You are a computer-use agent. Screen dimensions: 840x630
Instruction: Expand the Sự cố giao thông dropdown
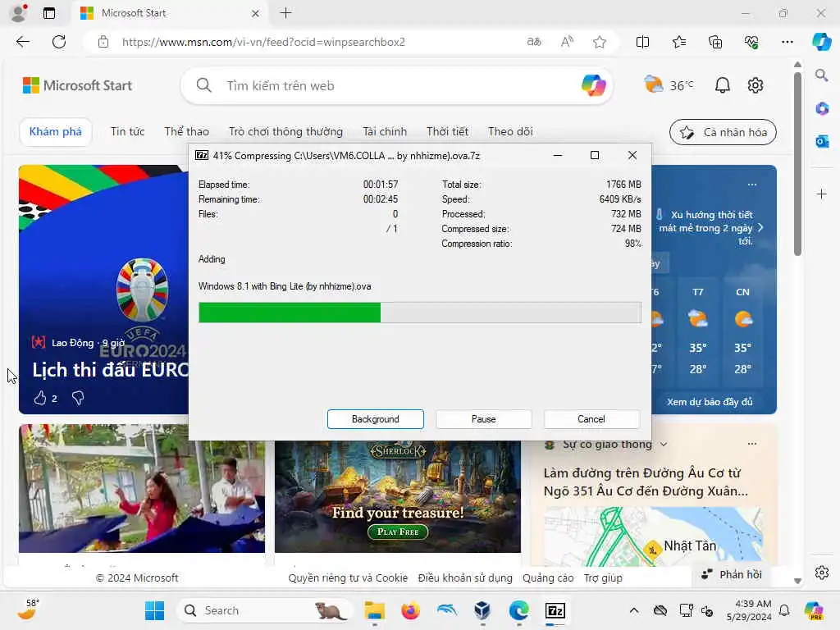(664, 444)
